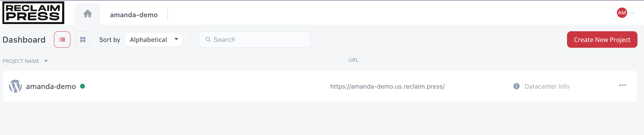644x135 pixels.
Task: Select the amanda-demo tab
Action: coord(134,15)
